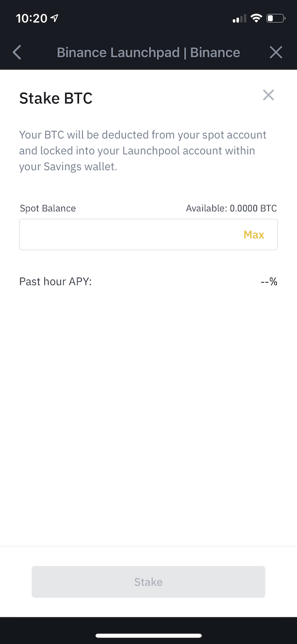Viewport: 297px width, 644px height.
Task: Tap the Stake BTC heading
Action: [56, 98]
